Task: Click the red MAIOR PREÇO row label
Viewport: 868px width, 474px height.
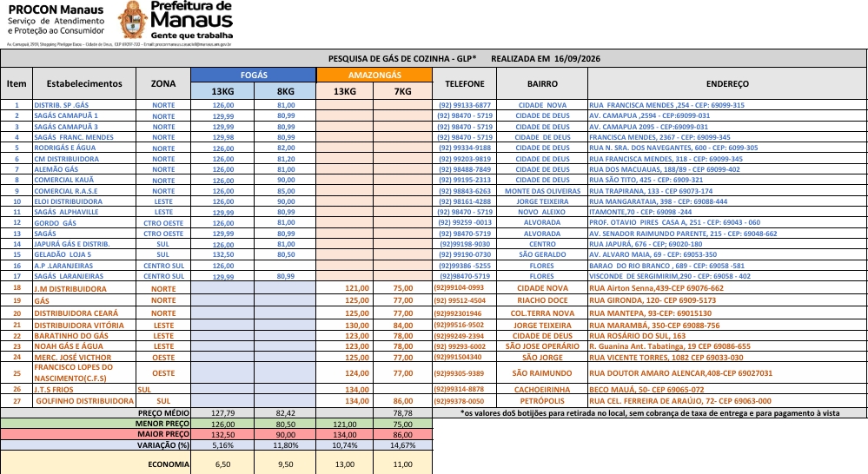Action: pyautogui.click(x=163, y=434)
